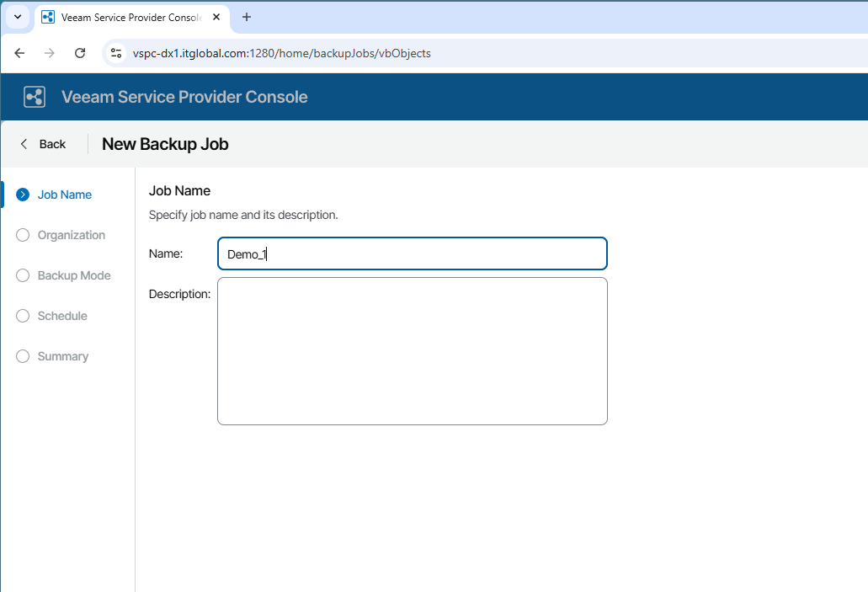Click the Organization step circle
This screenshot has width=868, height=592.
coord(23,235)
